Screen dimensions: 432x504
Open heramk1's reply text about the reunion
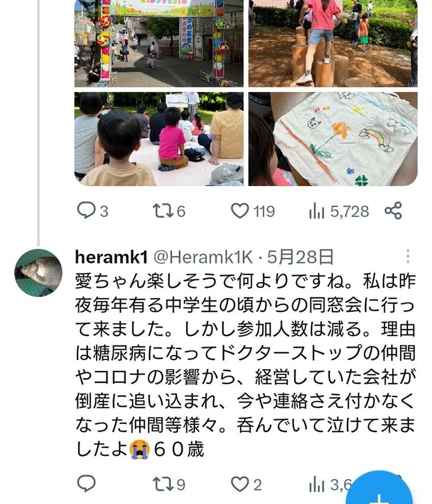[x=246, y=365]
